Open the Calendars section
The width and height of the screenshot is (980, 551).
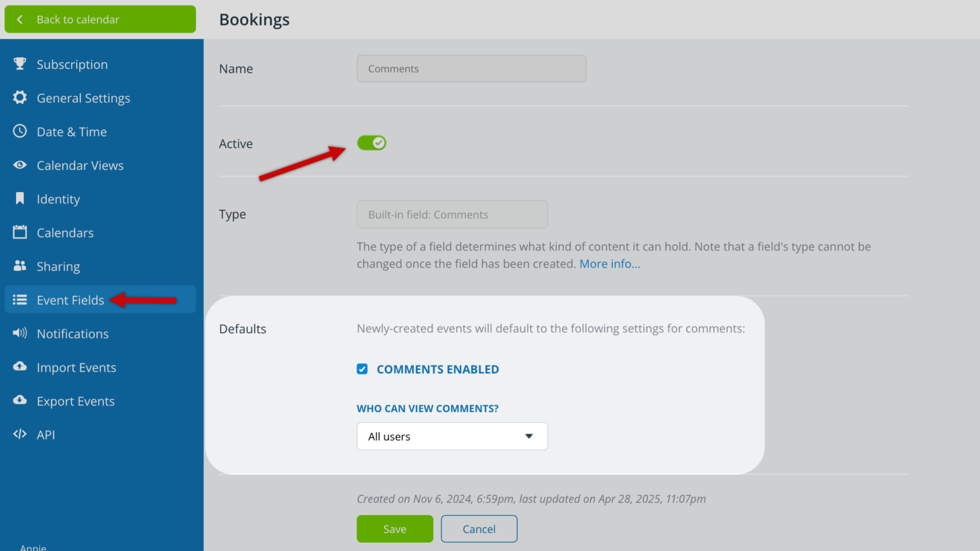(65, 232)
